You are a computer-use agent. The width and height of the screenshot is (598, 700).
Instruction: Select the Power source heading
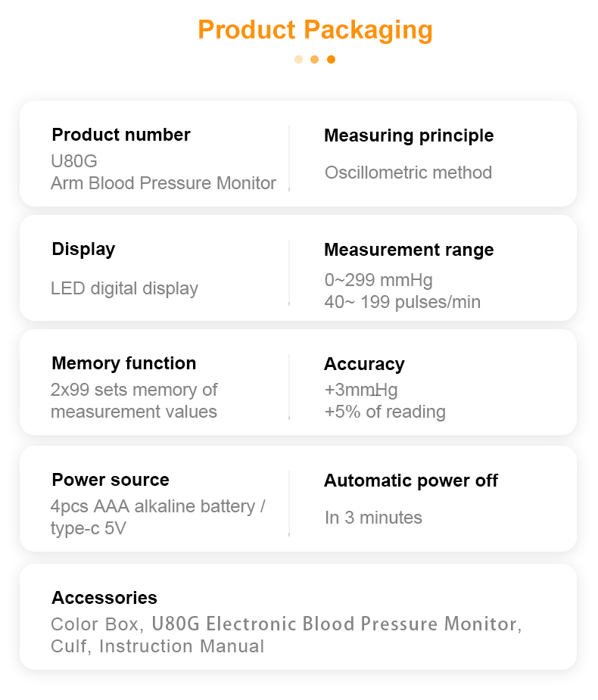[x=111, y=480]
